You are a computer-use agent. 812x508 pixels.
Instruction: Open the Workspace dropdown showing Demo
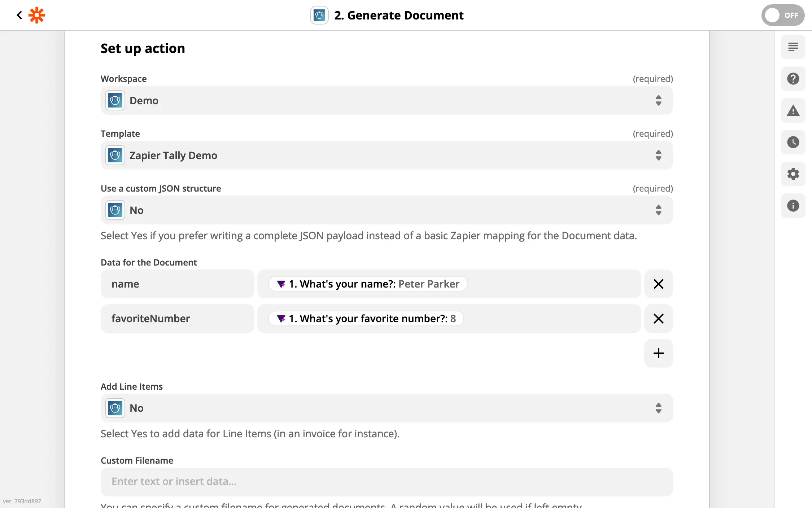pos(386,100)
